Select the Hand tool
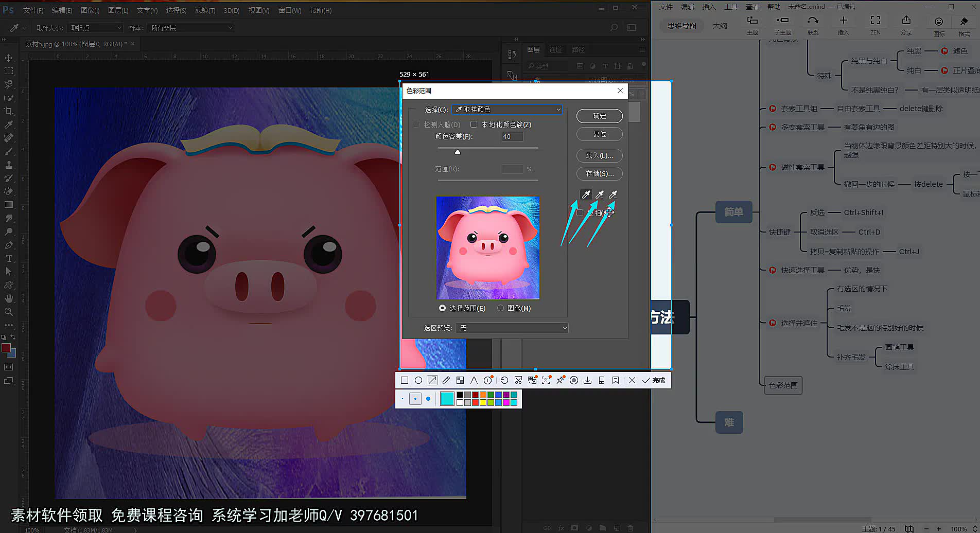Viewport: 980px width, 533px height. [x=8, y=298]
